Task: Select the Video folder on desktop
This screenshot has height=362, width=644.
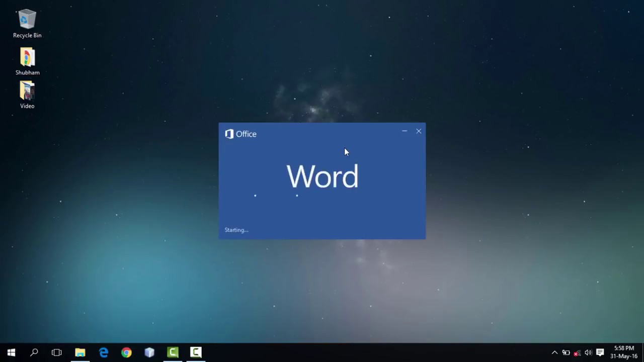Action: pos(27,95)
